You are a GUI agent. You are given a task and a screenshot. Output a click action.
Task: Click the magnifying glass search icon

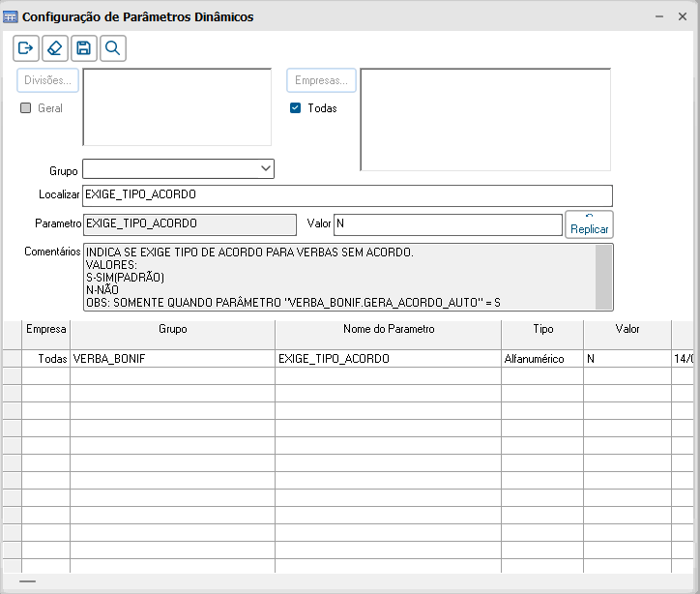[113, 48]
